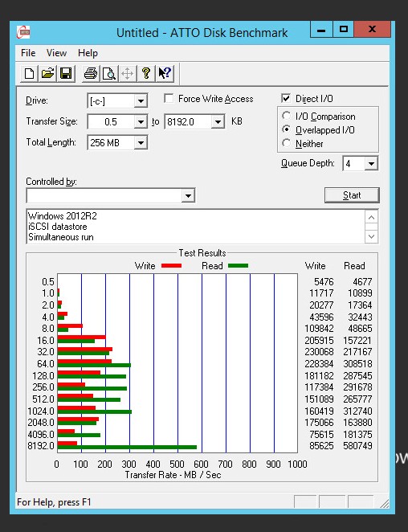Click the Simultaneous run description line
Image resolution: width=408 pixels, height=532 pixels.
tap(61, 237)
